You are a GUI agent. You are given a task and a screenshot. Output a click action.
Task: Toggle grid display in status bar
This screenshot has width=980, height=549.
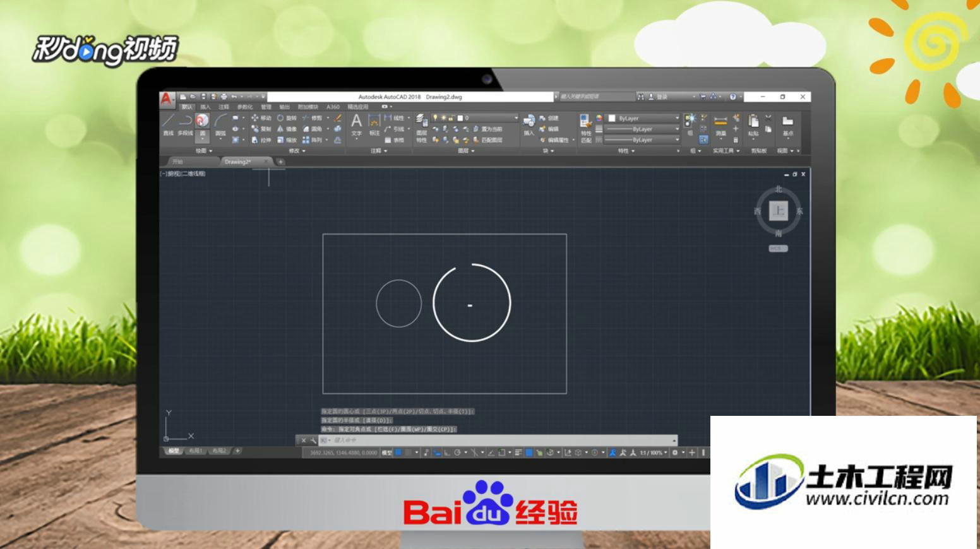pyautogui.click(x=398, y=452)
